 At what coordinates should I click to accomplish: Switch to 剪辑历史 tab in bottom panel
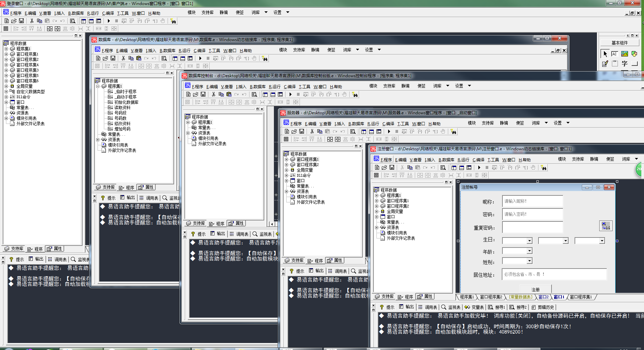(x=543, y=307)
